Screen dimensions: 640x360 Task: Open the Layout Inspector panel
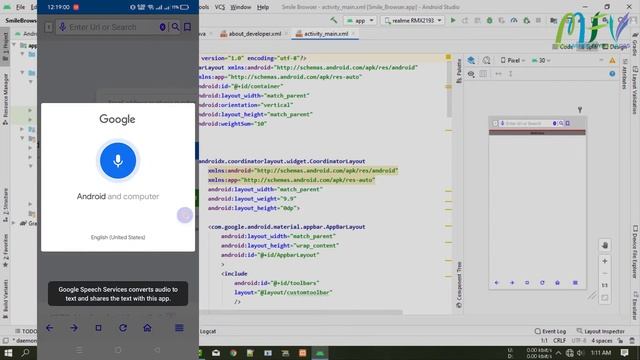coord(601,331)
